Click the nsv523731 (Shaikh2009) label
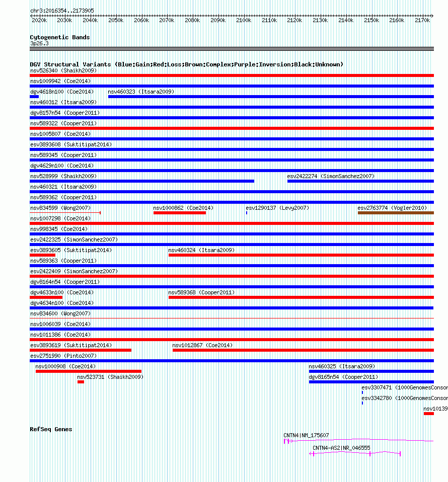Screen dimensions: 448x482 pos(110,377)
